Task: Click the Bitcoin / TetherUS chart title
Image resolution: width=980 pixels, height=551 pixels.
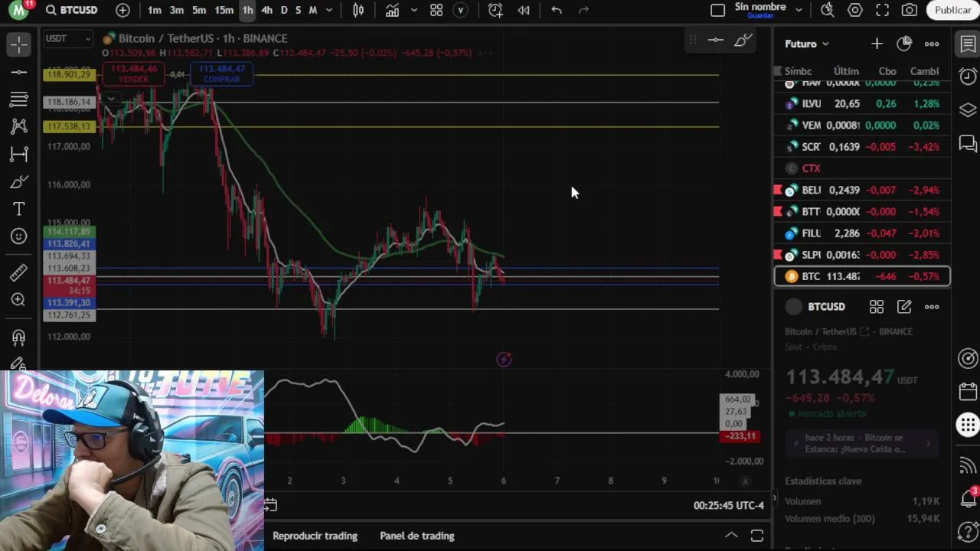Action: click(x=203, y=38)
